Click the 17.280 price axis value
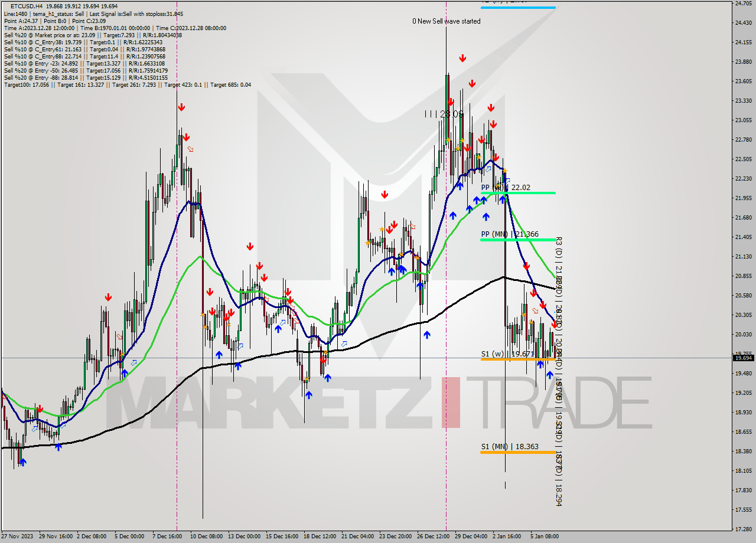This screenshot has height=543, width=756. (742, 529)
